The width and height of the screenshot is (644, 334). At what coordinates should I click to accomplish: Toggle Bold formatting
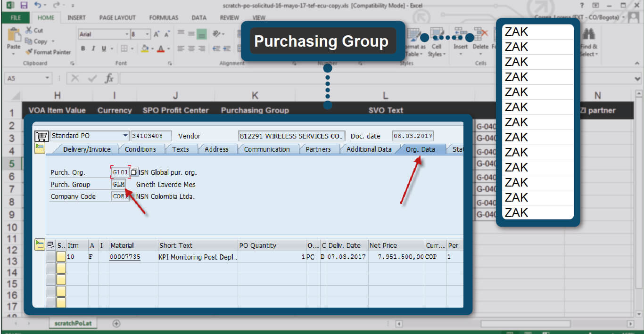coord(83,49)
